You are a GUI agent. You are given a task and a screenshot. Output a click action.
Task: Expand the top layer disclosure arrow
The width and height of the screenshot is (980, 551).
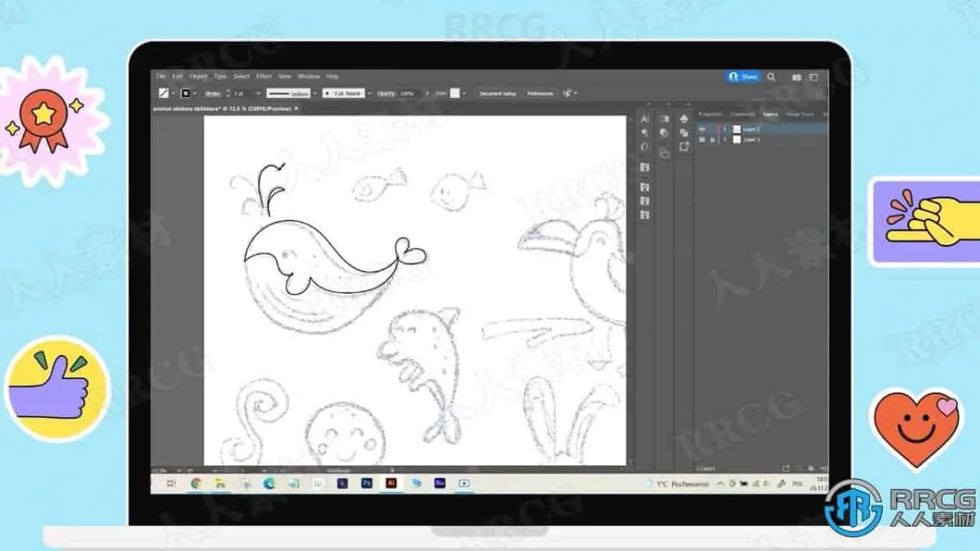(725, 129)
